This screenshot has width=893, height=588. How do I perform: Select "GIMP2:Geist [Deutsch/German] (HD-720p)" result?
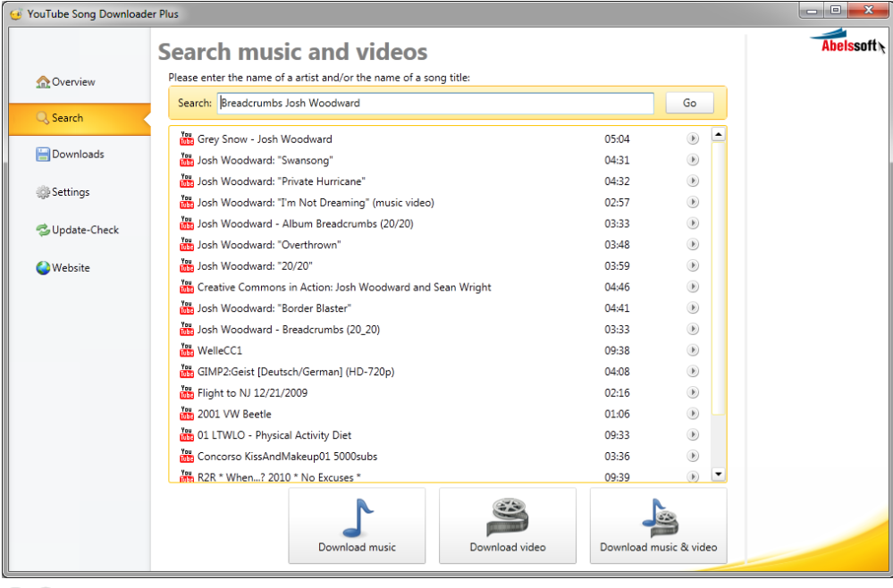pyautogui.click(x=439, y=372)
